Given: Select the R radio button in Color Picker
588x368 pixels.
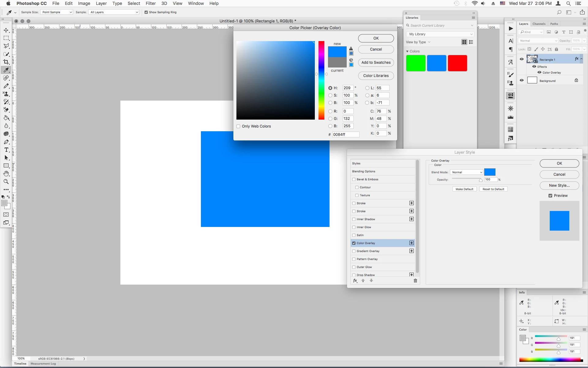Looking at the screenshot, I should [330, 111].
